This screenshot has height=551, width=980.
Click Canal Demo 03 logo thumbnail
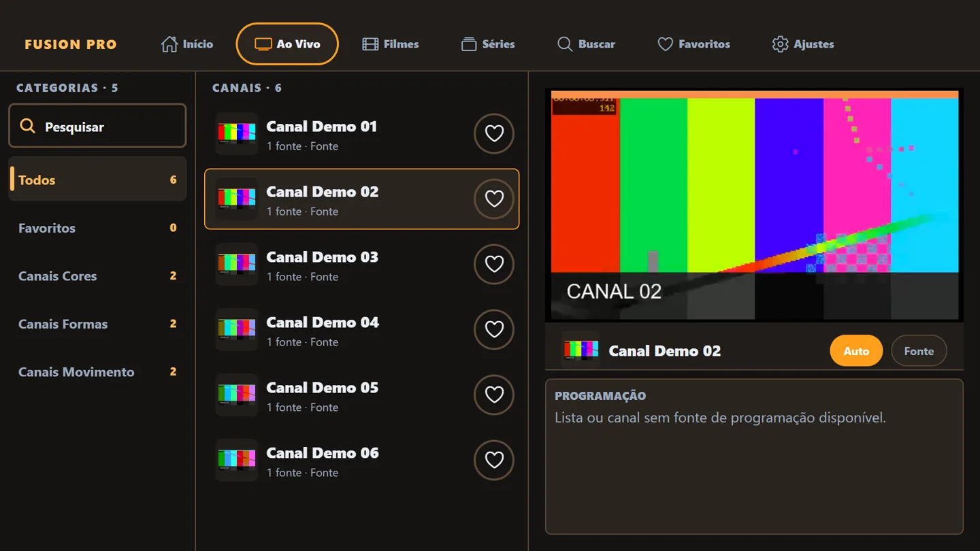(x=237, y=264)
